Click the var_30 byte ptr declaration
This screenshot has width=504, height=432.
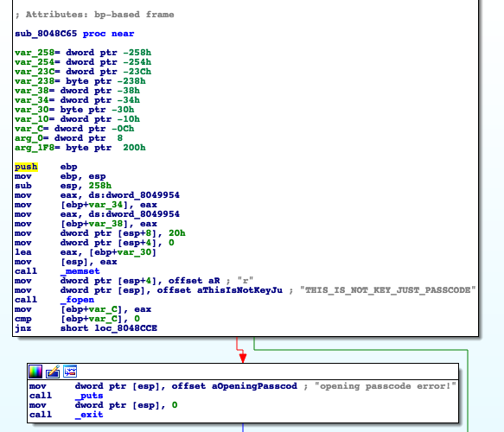[74, 110]
